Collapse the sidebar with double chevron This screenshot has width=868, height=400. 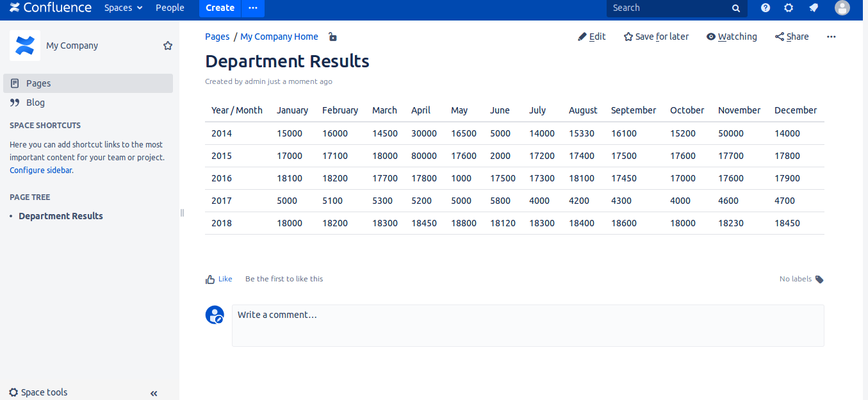pyautogui.click(x=154, y=393)
